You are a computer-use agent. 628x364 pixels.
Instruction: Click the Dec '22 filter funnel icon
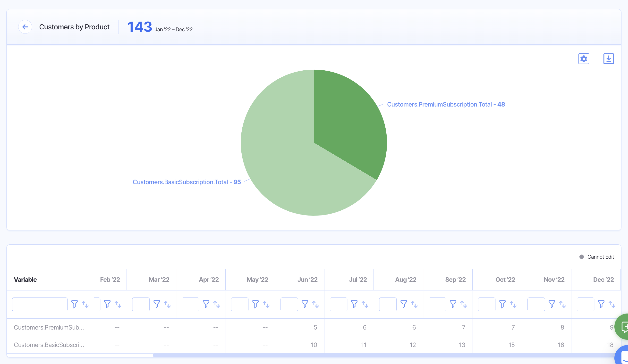point(601,304)
